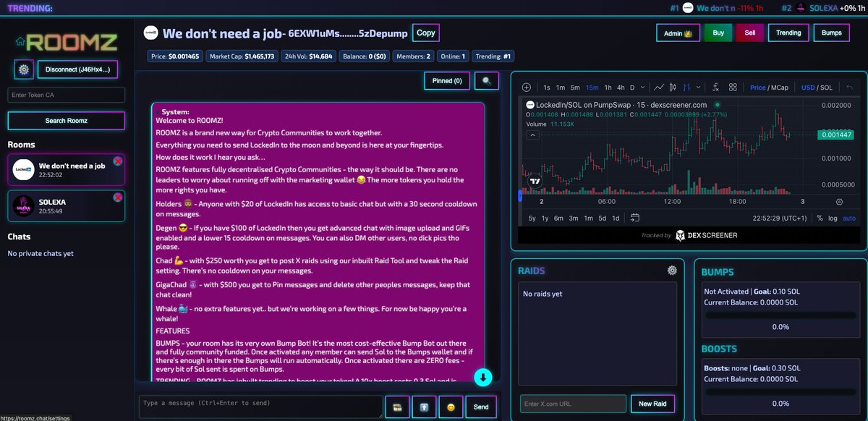Select 15m timeframe
This screenshot has height=421, width=868.
[x=592, y=88]
